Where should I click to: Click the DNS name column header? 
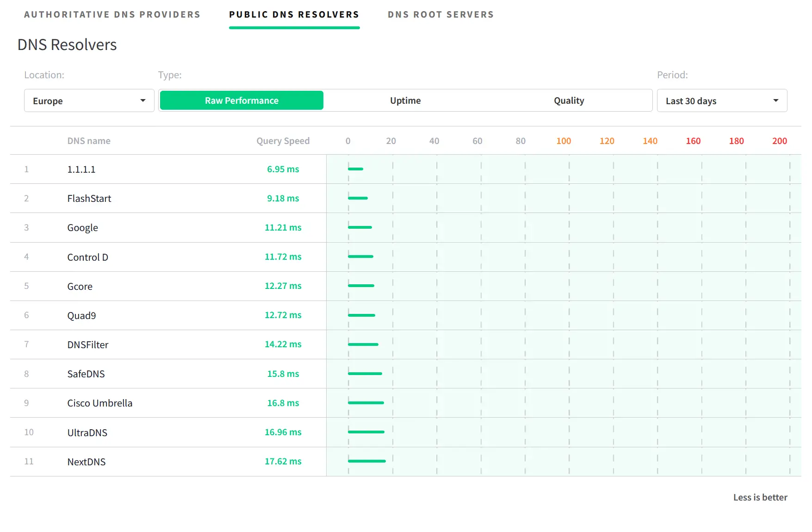click(x=89, y=141)
